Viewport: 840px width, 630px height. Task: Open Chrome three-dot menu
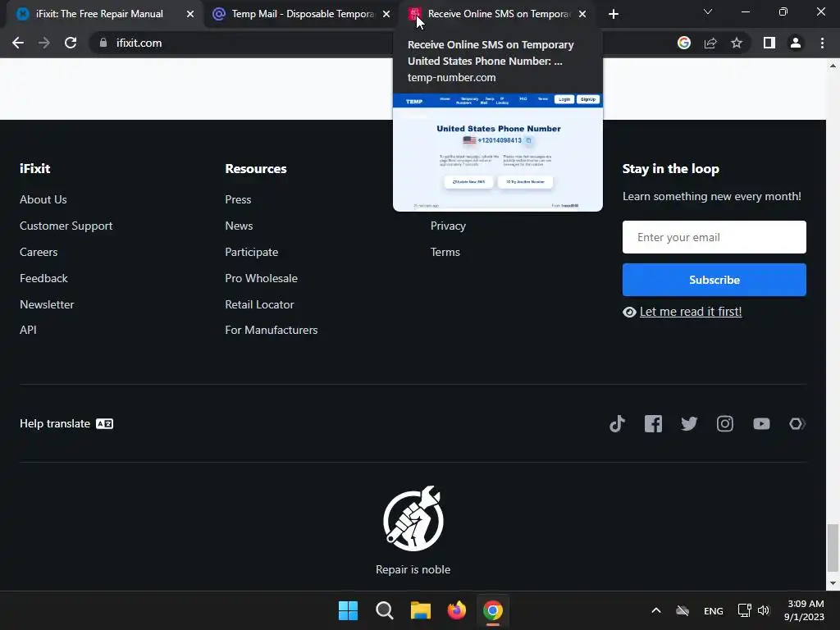(822, 43)
